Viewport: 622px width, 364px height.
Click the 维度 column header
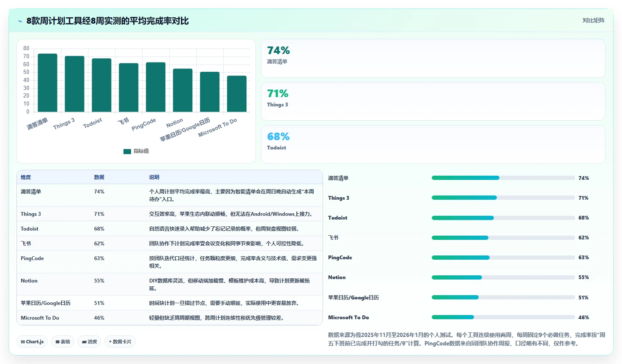[26, 177]
